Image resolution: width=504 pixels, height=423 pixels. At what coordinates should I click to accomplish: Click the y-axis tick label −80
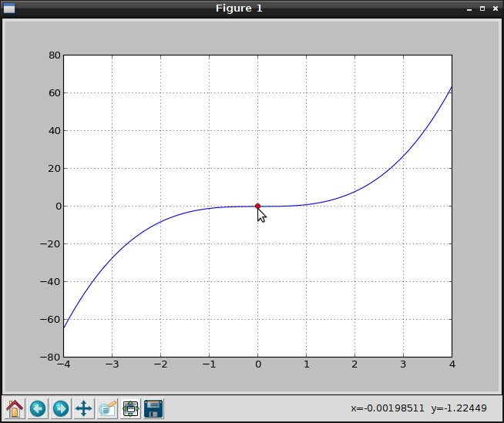[51, 358]
